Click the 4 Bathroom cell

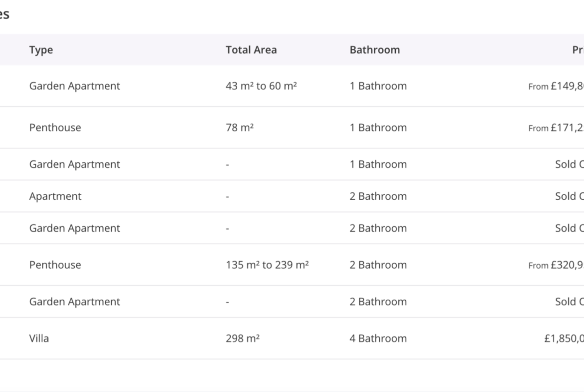click(x=378, y=338)
